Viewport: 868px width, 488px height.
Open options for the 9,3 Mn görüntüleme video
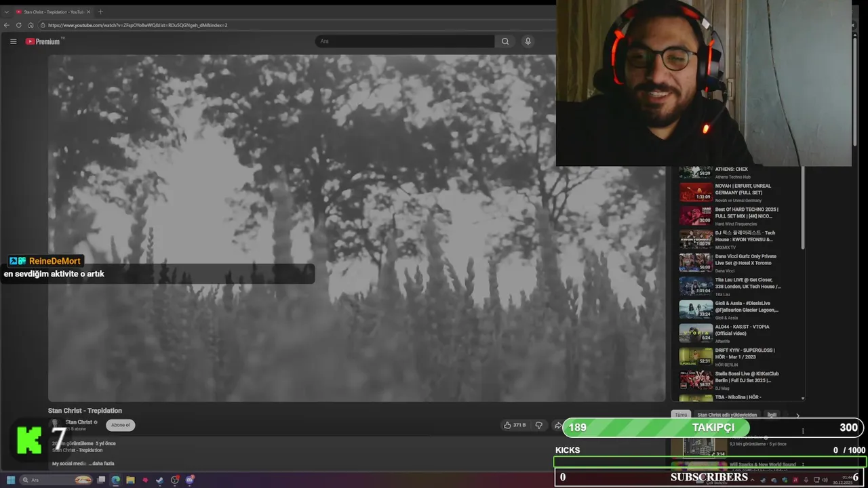coord(803,431)
